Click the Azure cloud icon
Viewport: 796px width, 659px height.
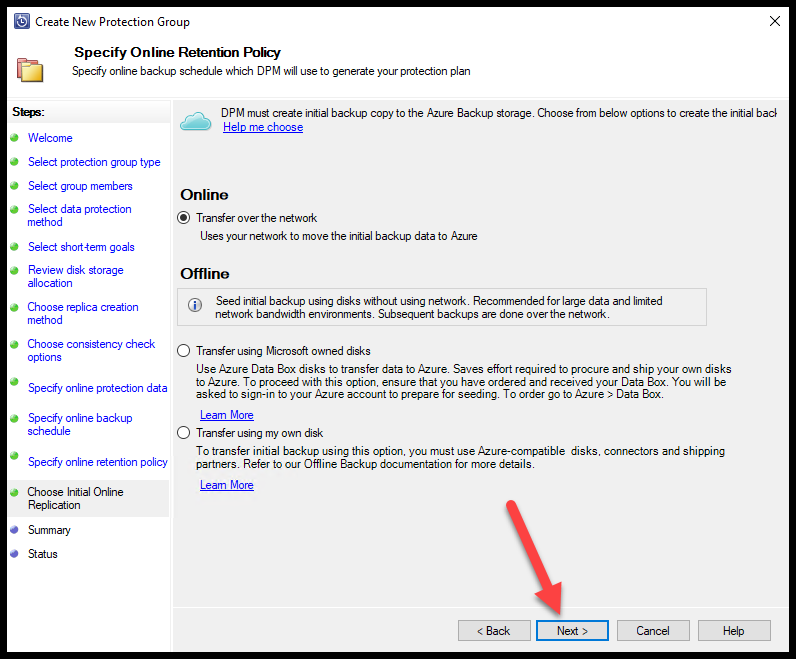tap(195, 121)
